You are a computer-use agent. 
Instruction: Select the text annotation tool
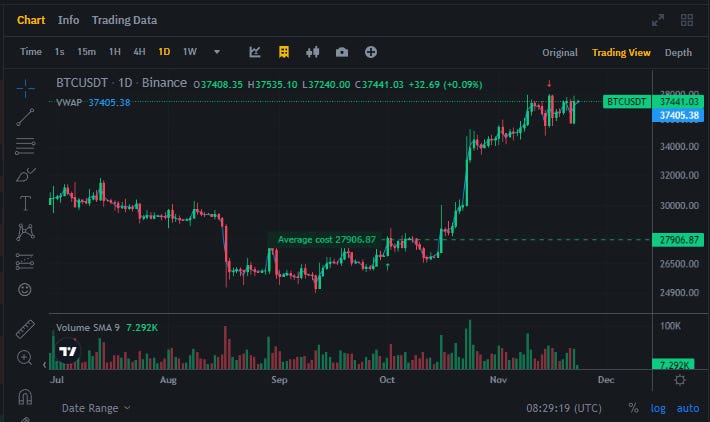pyautogui.click(x=25, y=203)
